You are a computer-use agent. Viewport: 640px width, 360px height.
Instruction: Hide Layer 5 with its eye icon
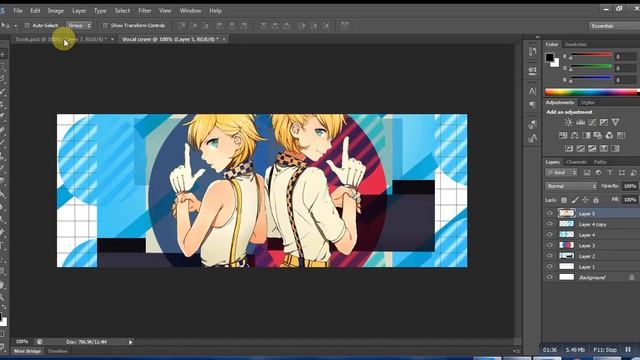click(x=549, y=213)
